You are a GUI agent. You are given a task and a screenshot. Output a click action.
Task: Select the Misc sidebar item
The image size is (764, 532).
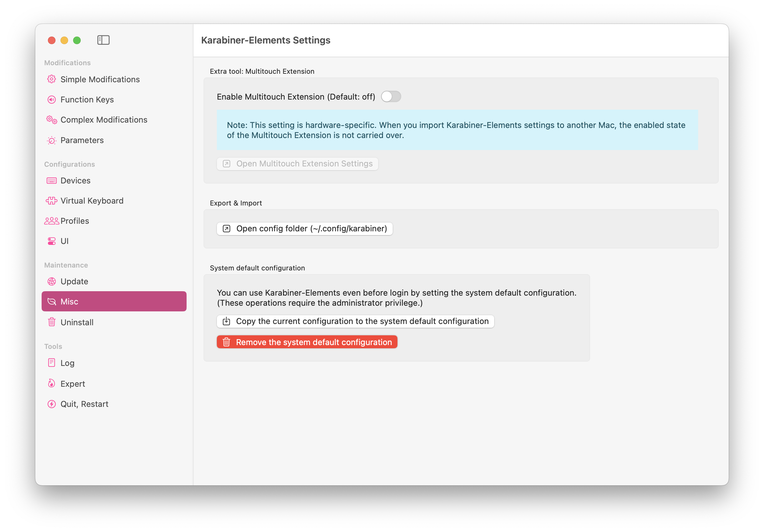pyautogui.click(x=114, y=301)
